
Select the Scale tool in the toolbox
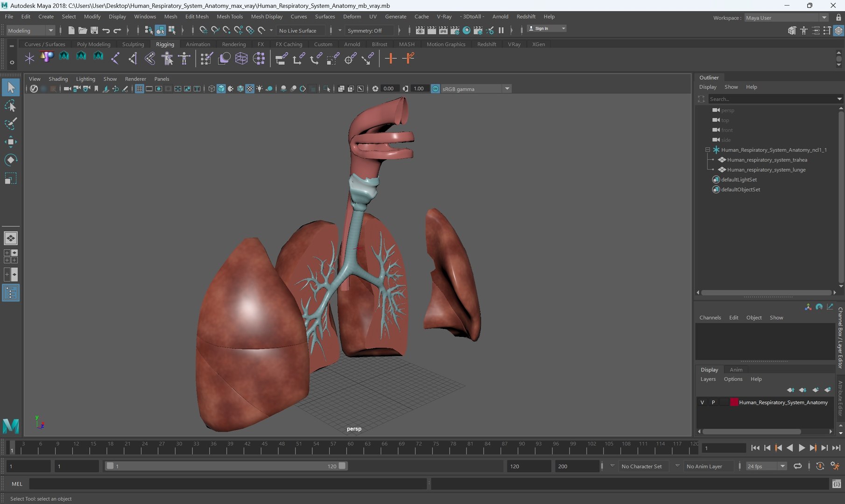(10, 178)
